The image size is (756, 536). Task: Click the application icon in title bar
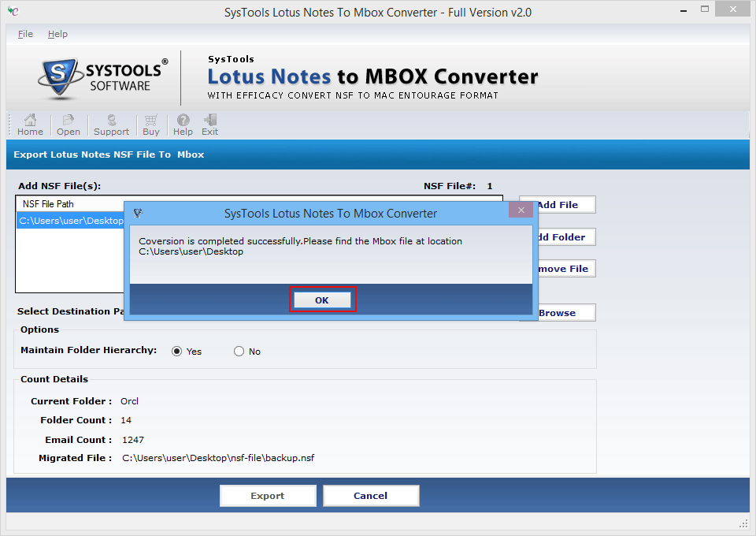(x=13, y=12)
